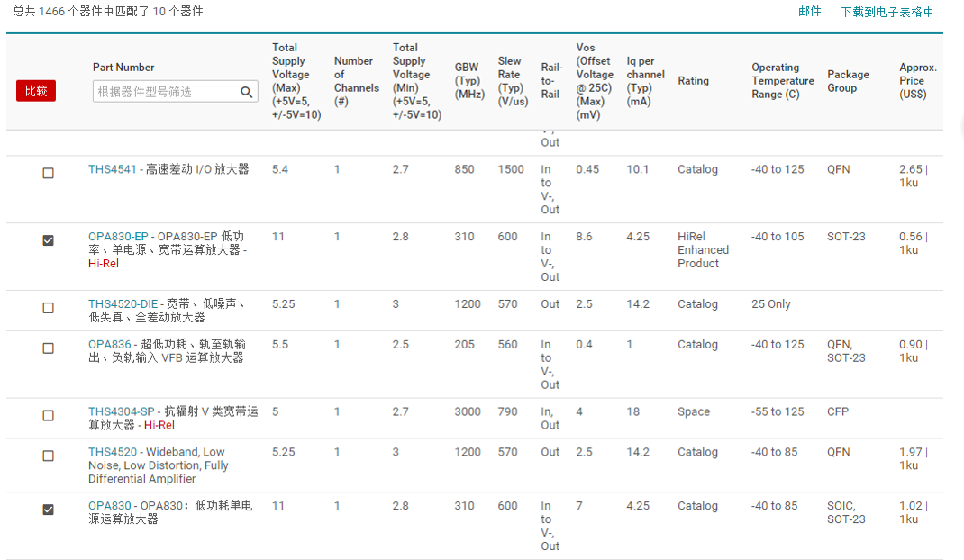Sort by Iq per channel header
This screenshot has width=964, height=560.
pos(646,80)
